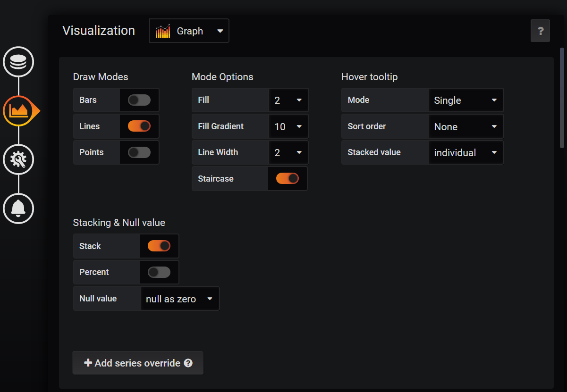Image resolution: width=567 pixels, height=392 pixels.
Task: Enable the Bars draw mode toggle
Action: [139, 100]
